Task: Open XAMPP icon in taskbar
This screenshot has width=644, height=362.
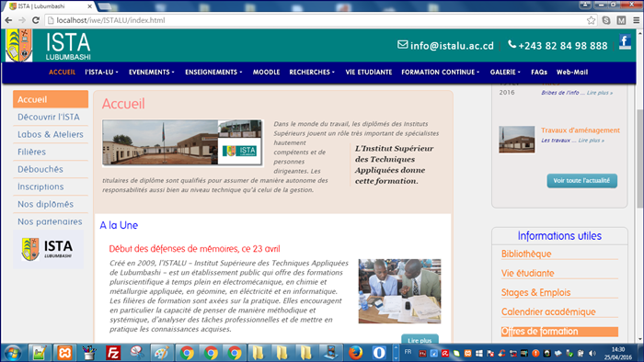Action: (x=64, y=353)
